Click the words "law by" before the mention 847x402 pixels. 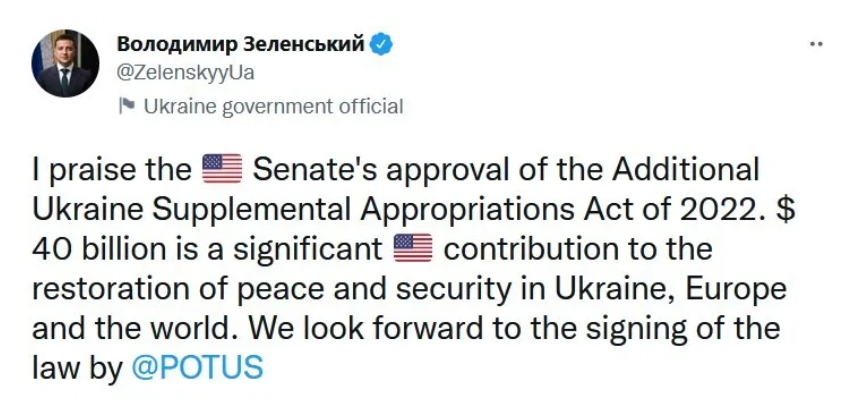click(78, 368)
